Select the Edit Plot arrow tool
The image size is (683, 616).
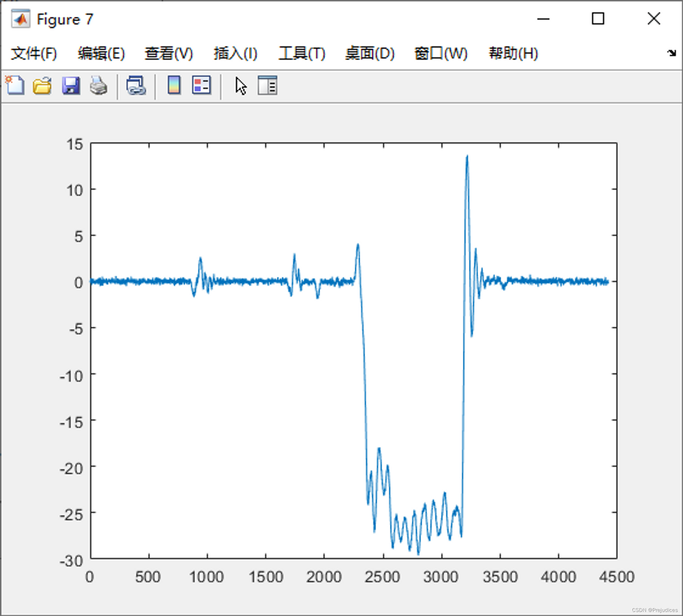click(x=241, y=86)
